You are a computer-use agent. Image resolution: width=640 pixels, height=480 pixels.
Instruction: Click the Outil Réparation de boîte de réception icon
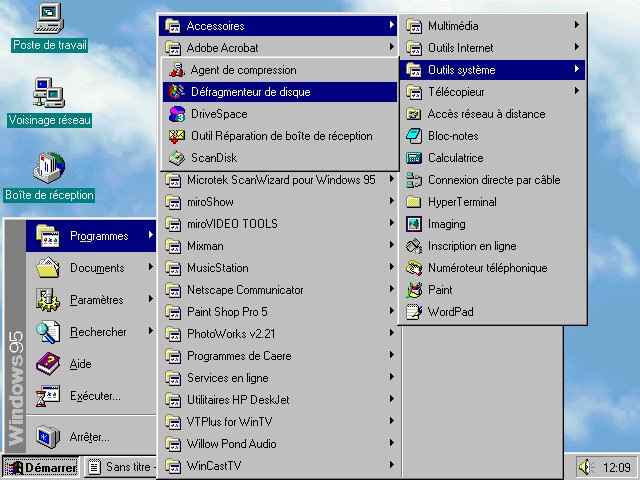tap(177, 136)
